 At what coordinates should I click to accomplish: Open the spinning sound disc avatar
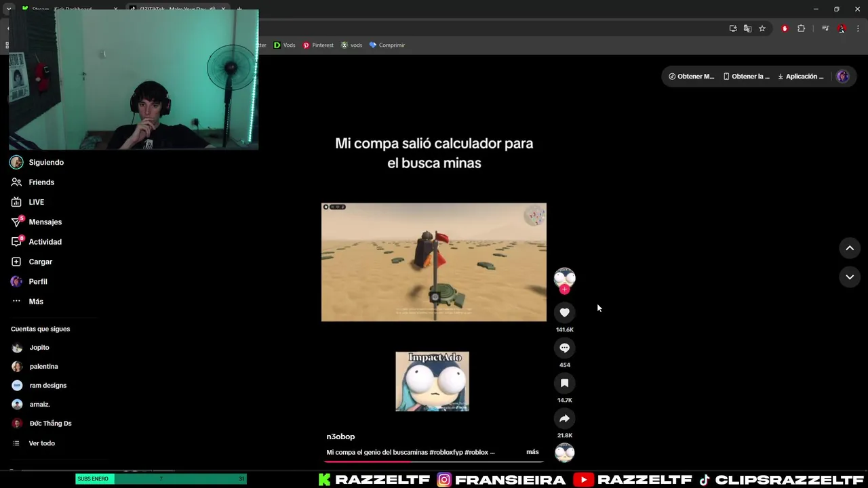(564, 453)
